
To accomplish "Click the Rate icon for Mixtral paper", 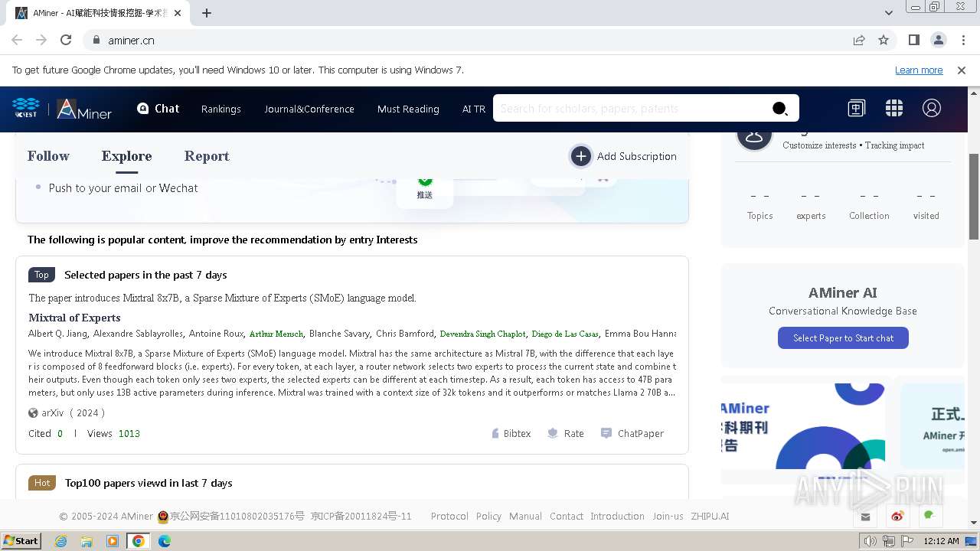I will point(553,433).
